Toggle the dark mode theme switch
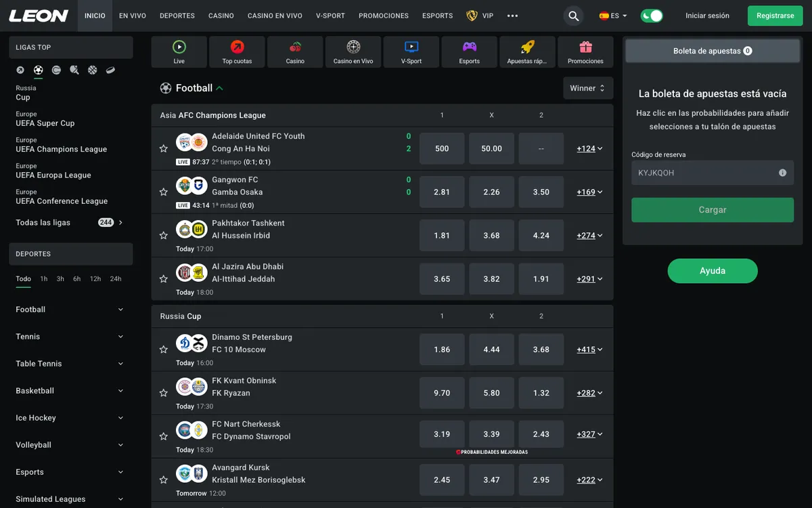812x508 pixels. pyautogui.click(x=652, y=16)
